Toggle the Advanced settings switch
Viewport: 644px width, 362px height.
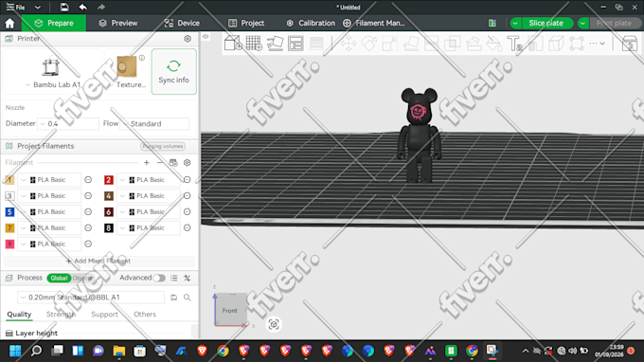pos(159,279)
